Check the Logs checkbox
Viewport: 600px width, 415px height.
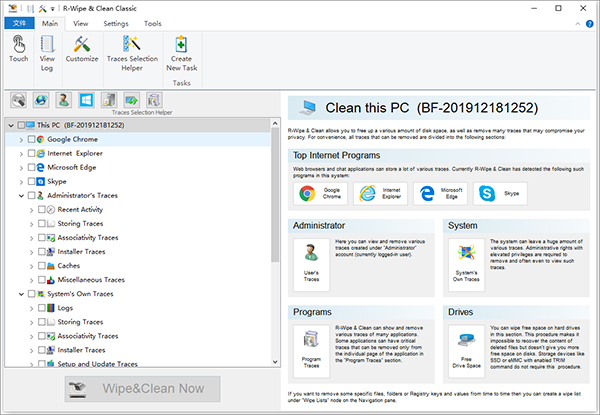[42, 308]
